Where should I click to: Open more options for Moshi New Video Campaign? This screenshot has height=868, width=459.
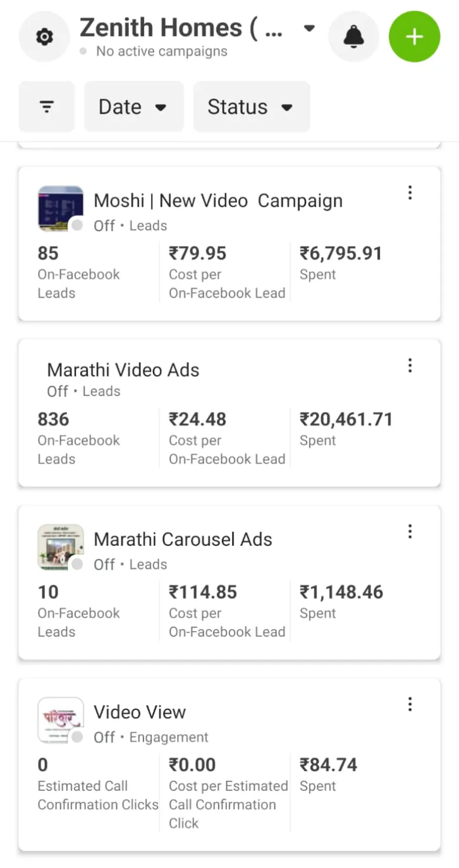(x=410, y=193)
